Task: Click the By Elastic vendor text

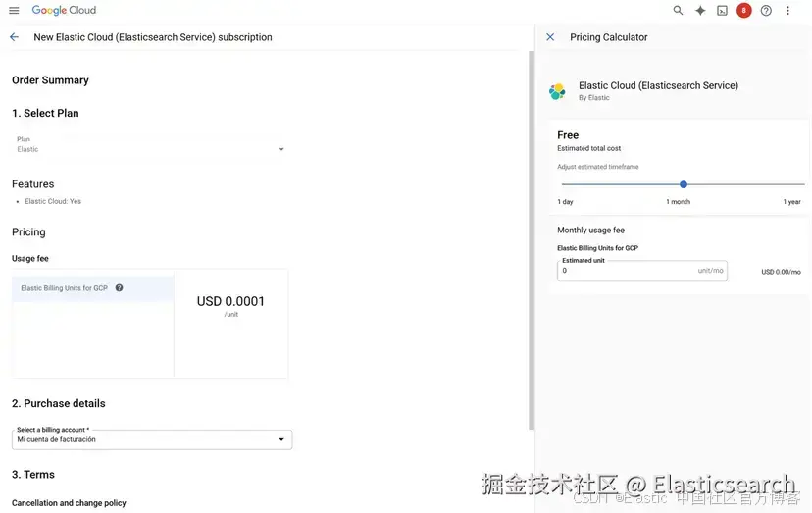Action: click(594, 98)
